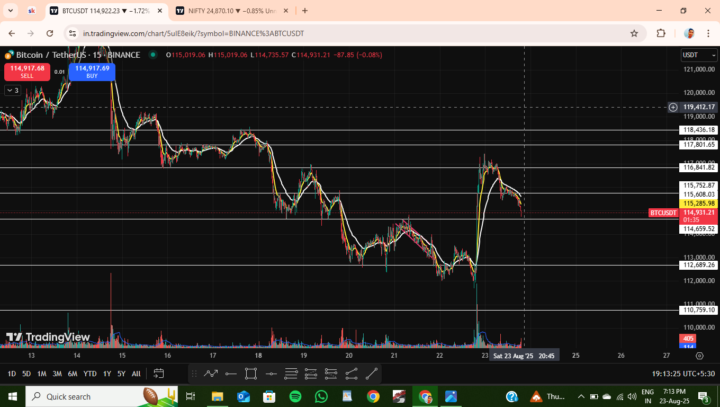The width and height of the screenshot is (720, 407).
Task: Set date range to 3M
Action: click(57, 373)
